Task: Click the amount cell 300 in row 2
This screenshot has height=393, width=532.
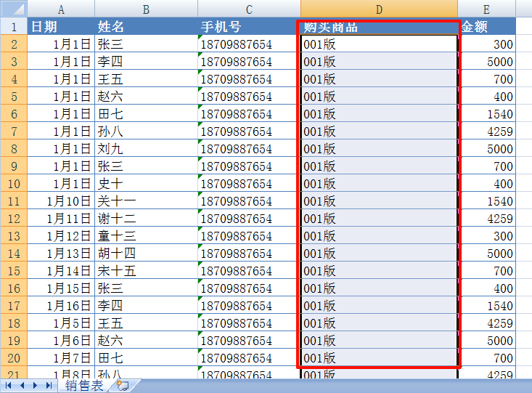Action: [486, 44]
